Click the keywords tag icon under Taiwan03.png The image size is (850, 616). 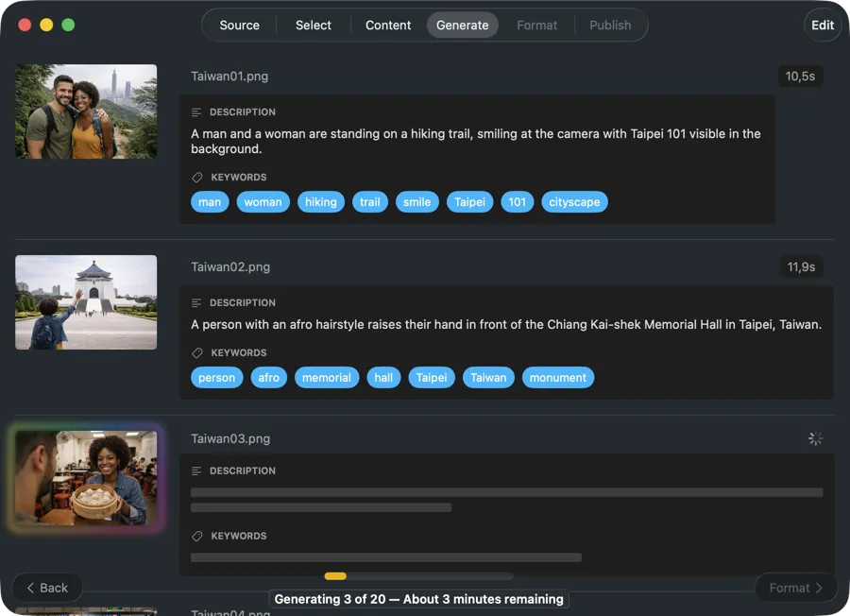[196, 537]
